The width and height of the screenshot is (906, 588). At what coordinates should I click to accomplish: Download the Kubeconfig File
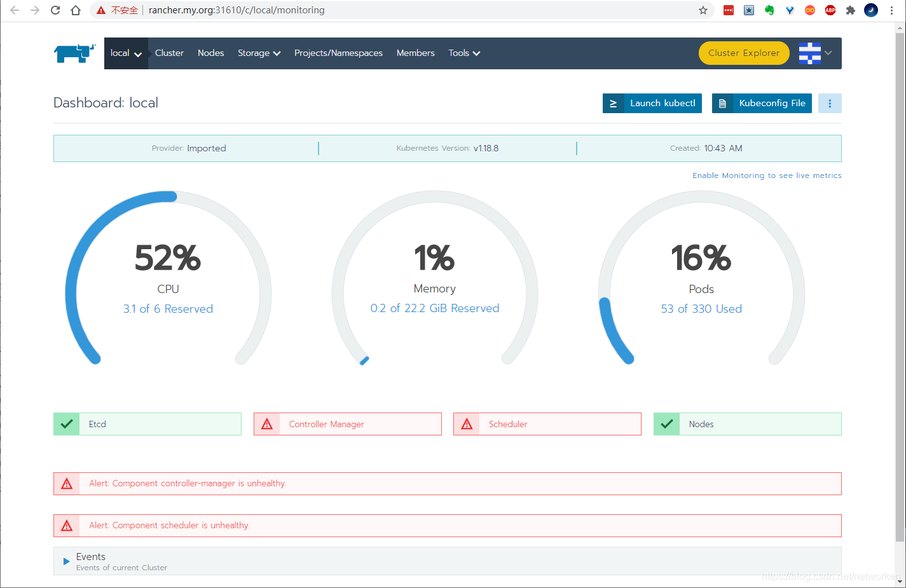point(762,104)
